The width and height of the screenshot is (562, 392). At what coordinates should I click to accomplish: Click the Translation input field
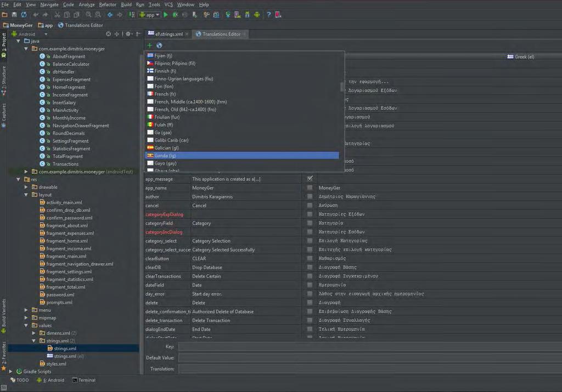coord(370,369)
